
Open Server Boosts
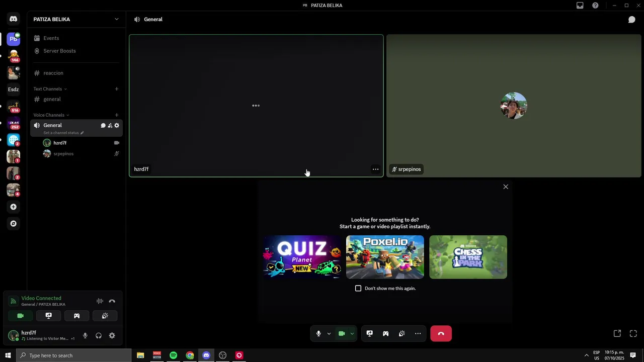pyautogui.click(x=76, y=51)
